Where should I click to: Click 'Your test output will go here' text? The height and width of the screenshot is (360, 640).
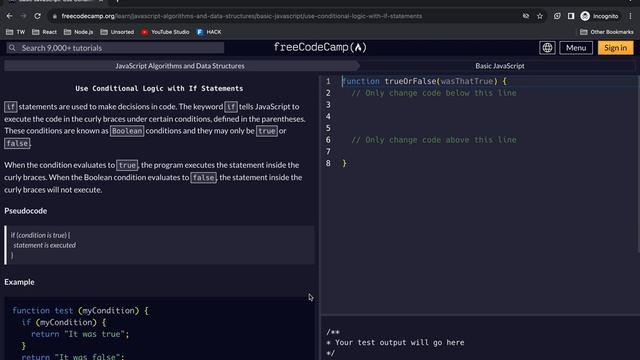(399, 342)
